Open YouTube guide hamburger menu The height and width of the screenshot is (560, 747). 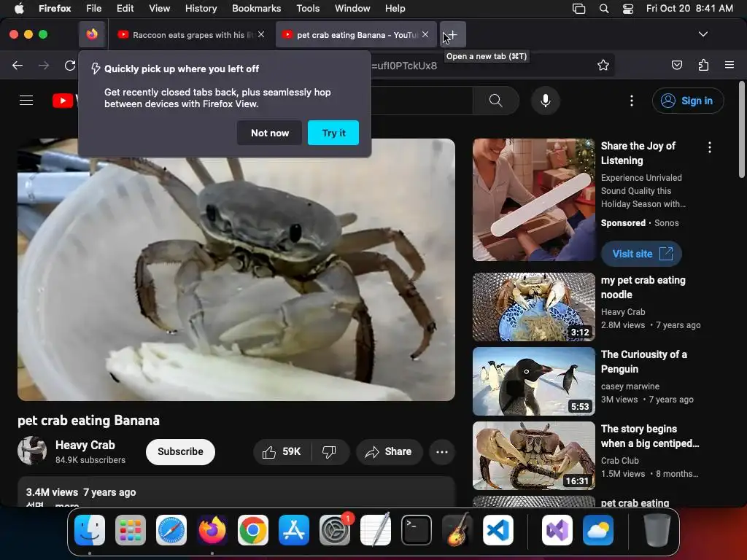point(26,101)
